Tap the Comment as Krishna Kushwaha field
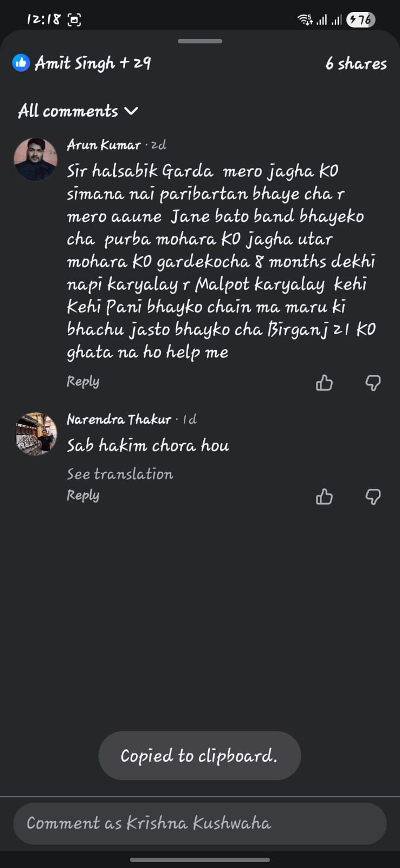Viewport: 400px width, 868px height. [x=199, y=824]
